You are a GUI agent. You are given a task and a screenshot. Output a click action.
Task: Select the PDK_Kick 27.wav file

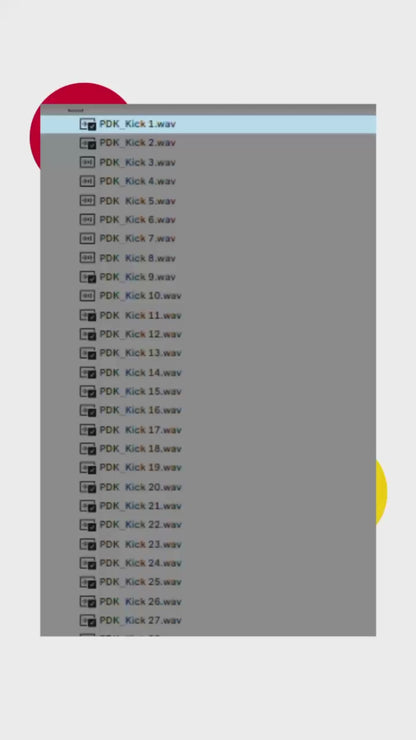point(208,620)
